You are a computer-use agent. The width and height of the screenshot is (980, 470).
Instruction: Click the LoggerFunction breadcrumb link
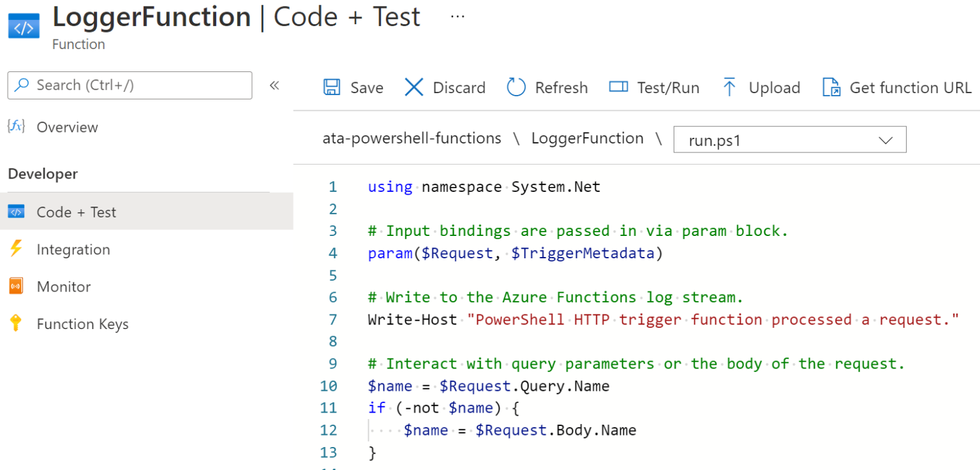[587, 138]
